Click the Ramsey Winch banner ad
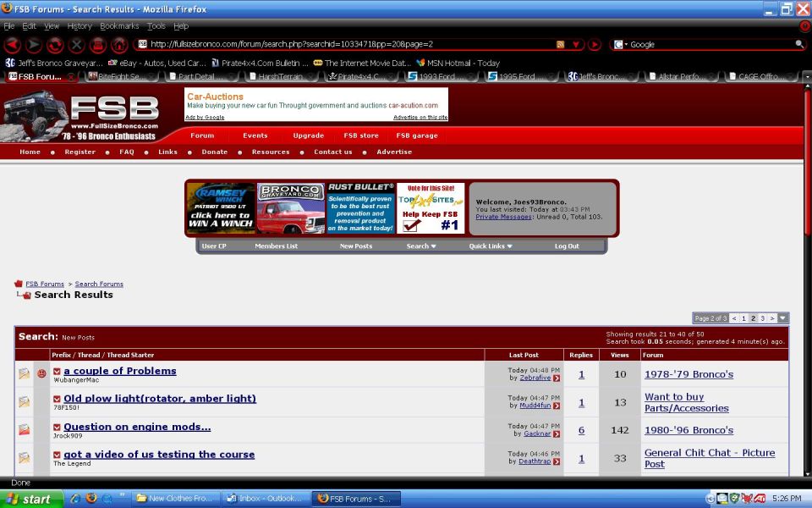812x508 pixels. point(221,208)
